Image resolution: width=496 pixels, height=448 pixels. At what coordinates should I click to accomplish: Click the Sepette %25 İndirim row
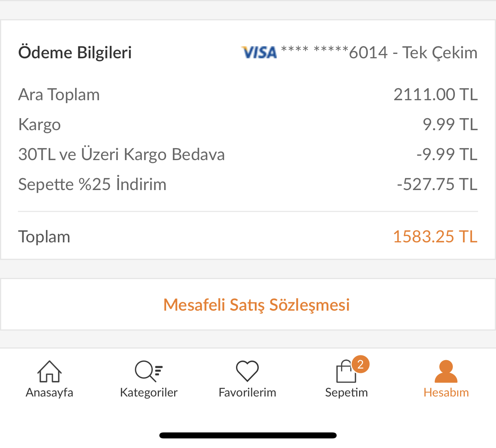coord(248,184)
